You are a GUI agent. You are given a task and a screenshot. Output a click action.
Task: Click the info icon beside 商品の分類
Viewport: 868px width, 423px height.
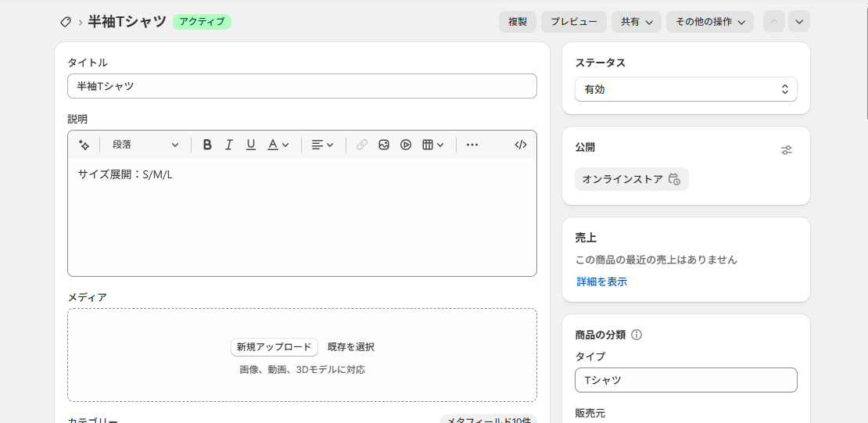(637, 335)
